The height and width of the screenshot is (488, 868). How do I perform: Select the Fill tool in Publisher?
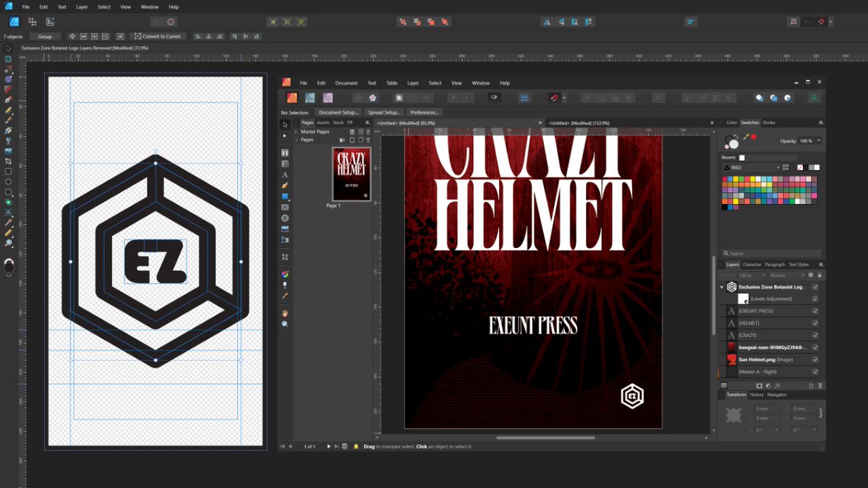(285, 274)
